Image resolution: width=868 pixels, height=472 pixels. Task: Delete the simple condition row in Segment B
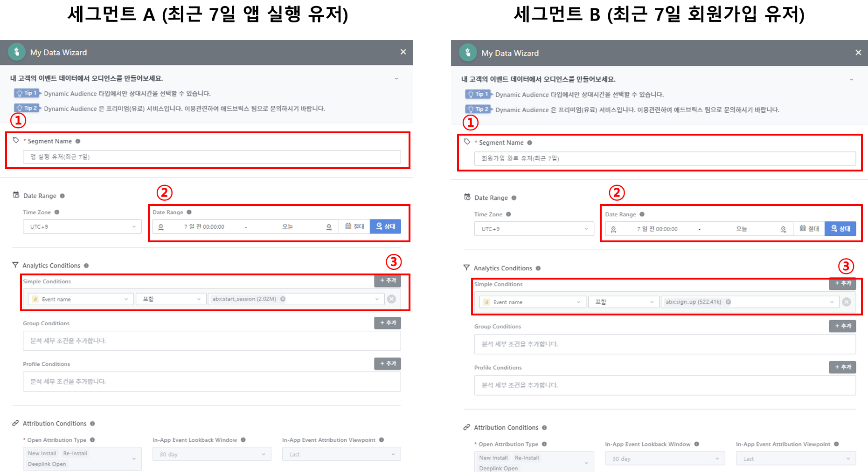847,302
